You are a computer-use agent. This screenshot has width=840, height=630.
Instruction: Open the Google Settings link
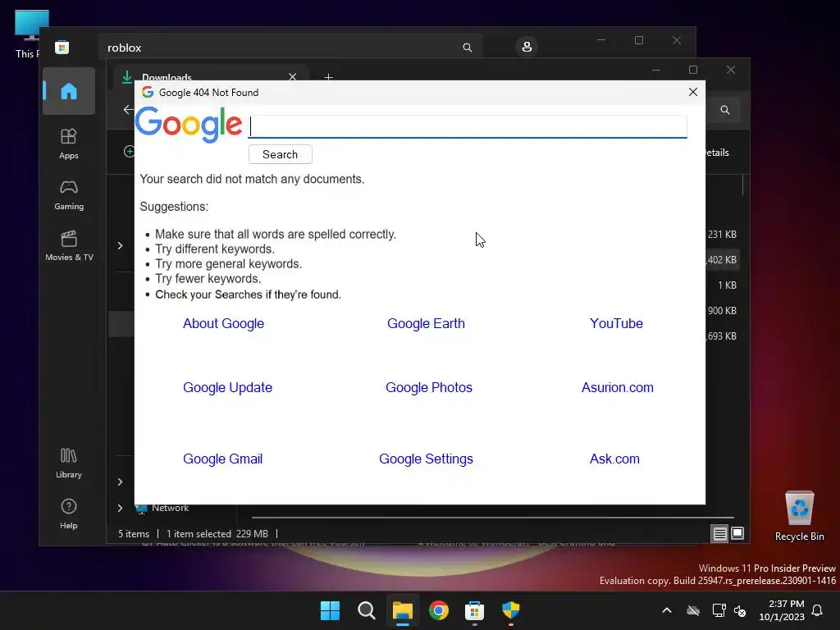[x=426, y=459]
